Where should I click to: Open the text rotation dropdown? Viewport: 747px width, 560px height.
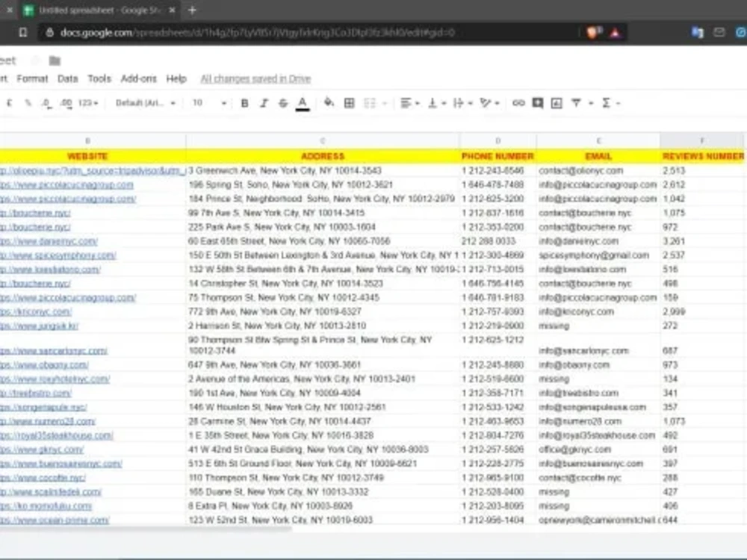489,103
